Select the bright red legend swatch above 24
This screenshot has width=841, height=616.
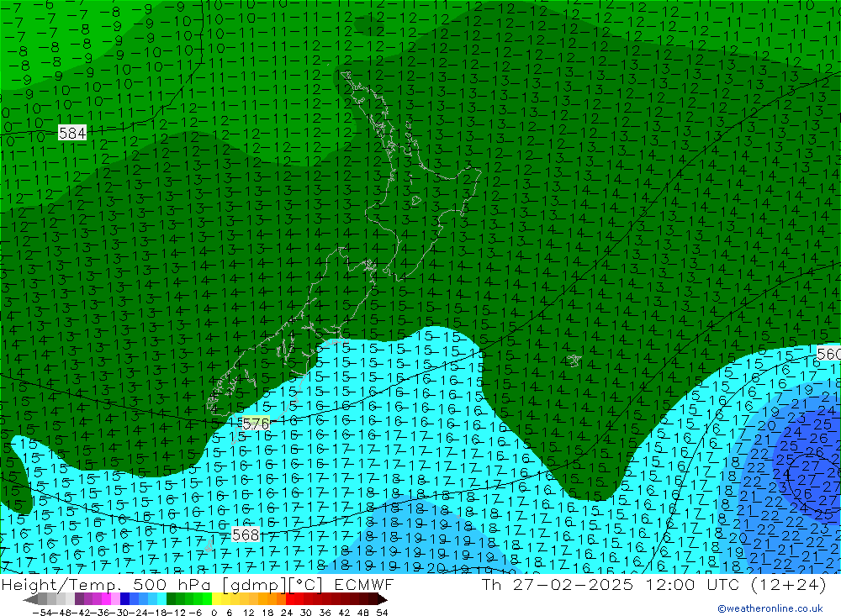point(290,598)
